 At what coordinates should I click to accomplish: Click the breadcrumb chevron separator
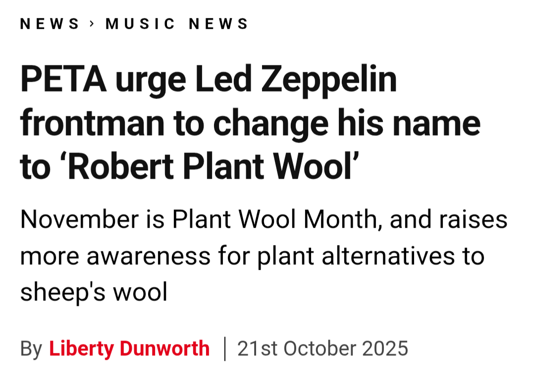pyautogui.click(x=92, y=23)
